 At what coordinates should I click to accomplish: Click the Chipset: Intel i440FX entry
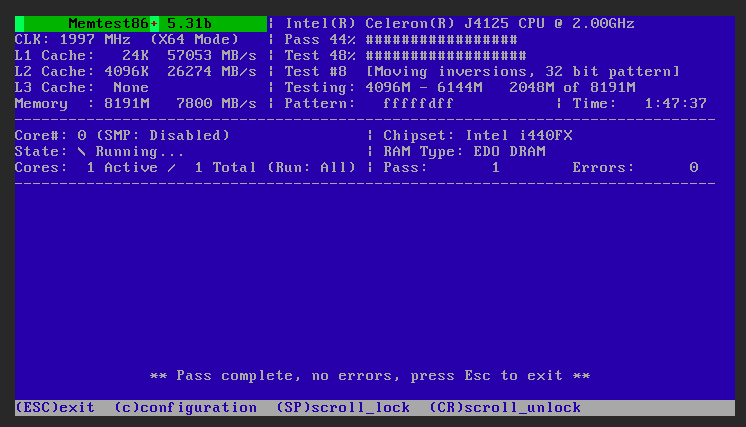[478, 136]
